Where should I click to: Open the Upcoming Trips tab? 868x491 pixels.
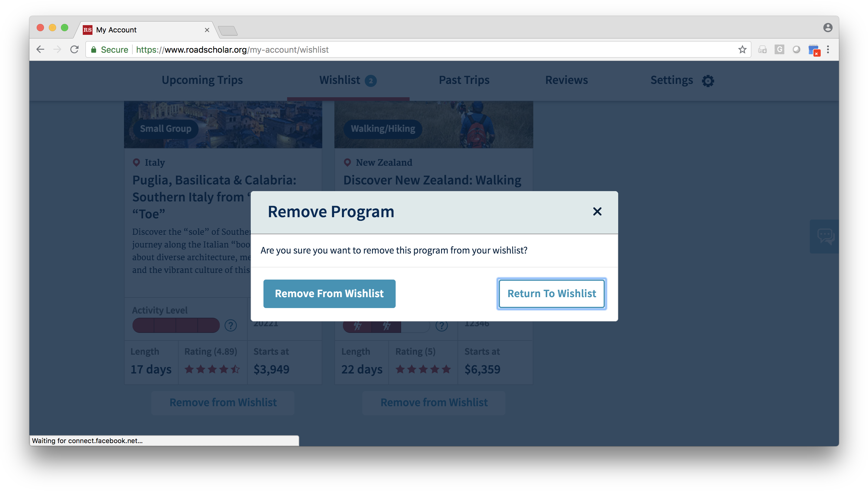point(202,80)
